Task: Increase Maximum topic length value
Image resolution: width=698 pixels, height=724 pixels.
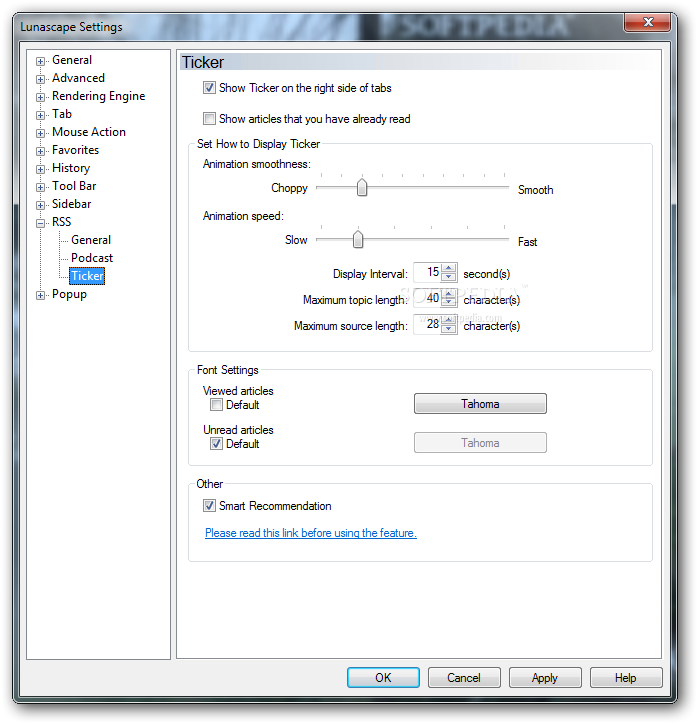Action: (x=449, y=294)
